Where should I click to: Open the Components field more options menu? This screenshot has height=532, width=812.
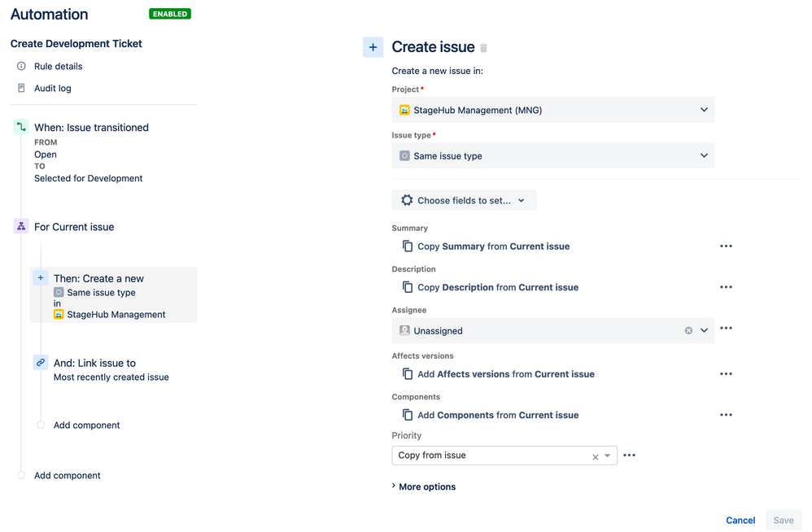[x=726, y=415]
